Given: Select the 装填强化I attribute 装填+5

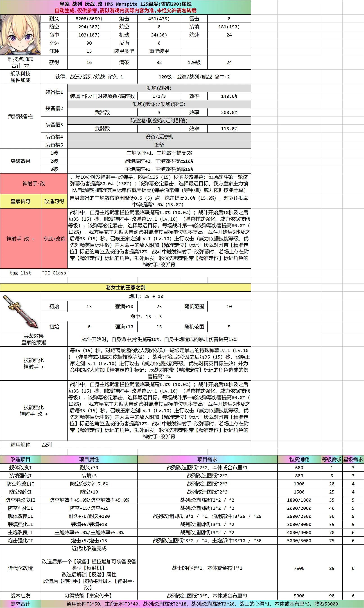Looking at the screenshot, I should [89, 476].
